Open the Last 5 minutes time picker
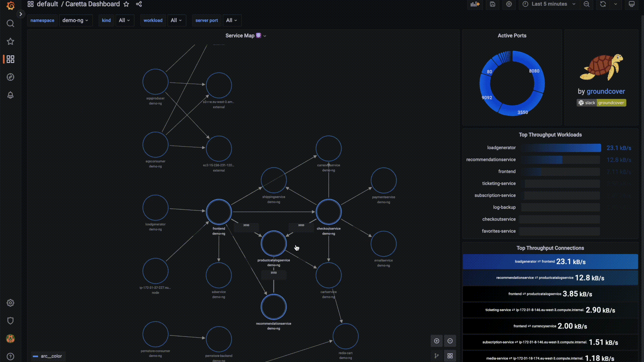This screenshot has width=644, height=362. click(x=549, y=4)
